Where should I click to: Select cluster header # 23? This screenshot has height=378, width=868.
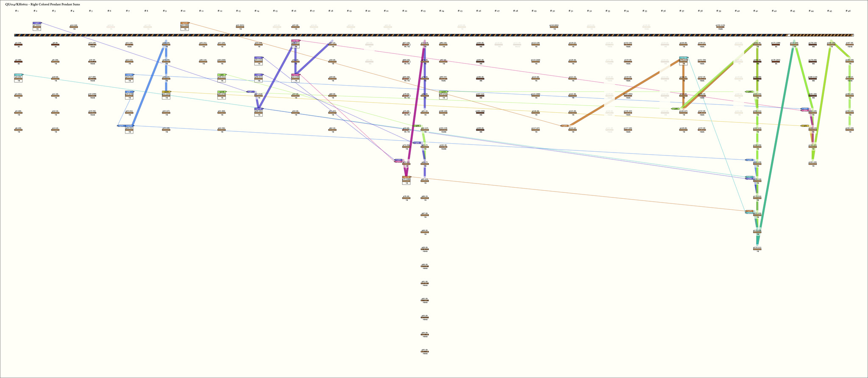423,11
